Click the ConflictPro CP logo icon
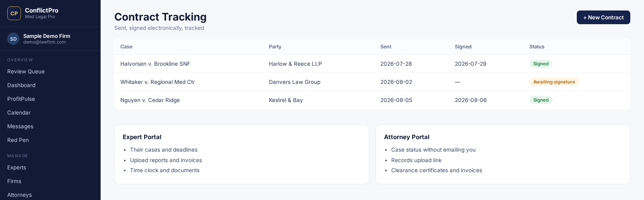 point(14,13)
